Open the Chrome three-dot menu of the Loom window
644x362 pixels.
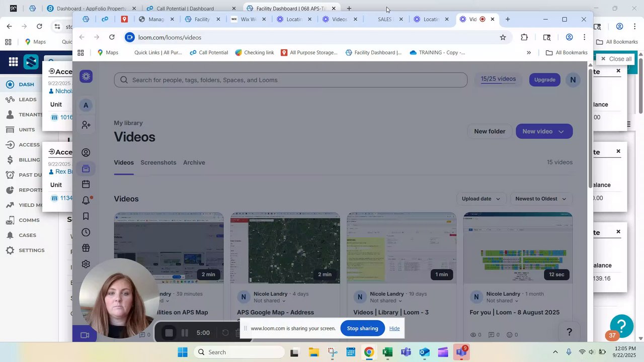(584, 37)
